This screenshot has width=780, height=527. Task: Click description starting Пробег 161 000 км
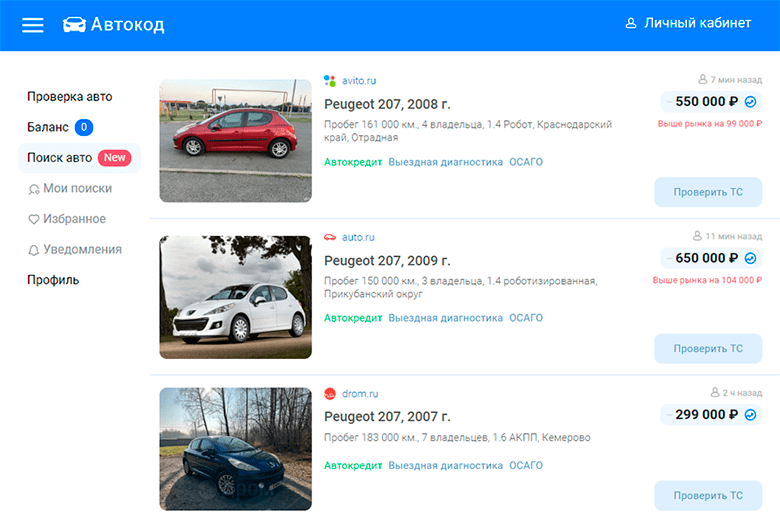coord(468,131)
